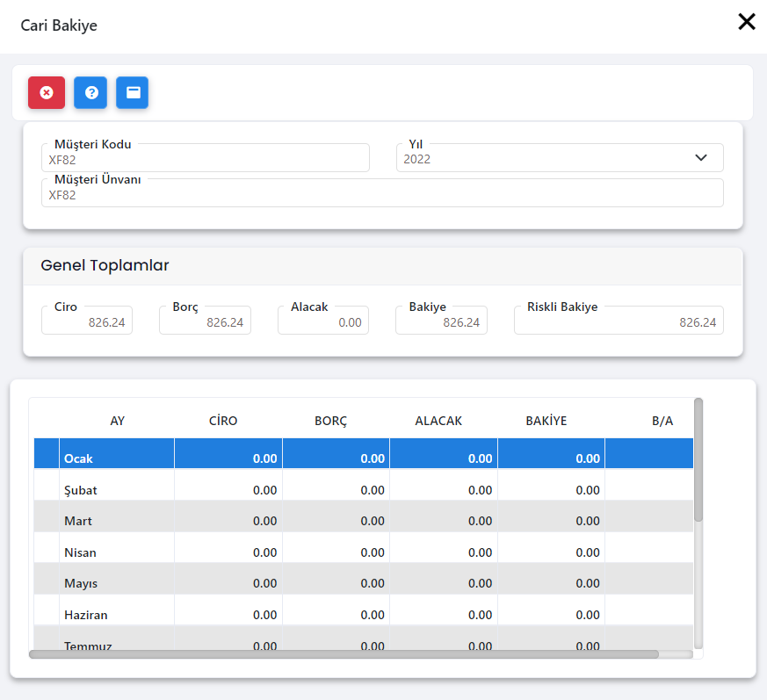
Task: Select the Riskli Bakiye total field
Action: [x=619, y=321]
